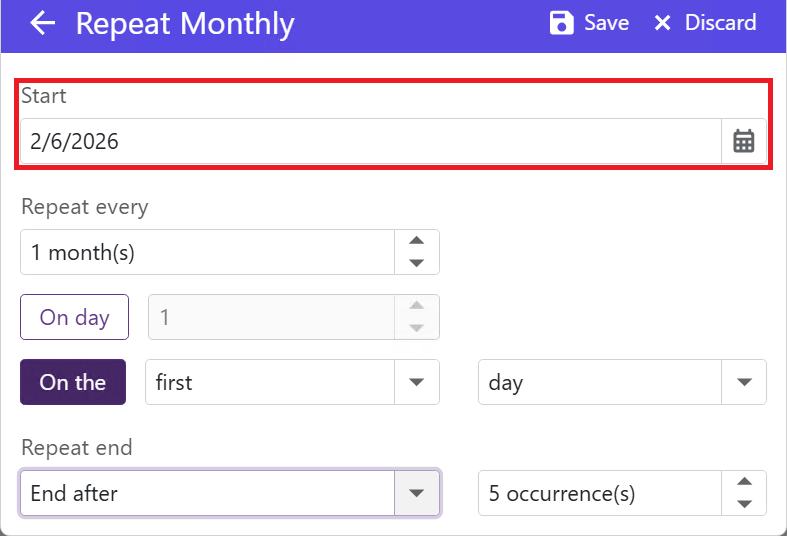Open the Start date calendar picker
Viewport: 787px width, 536px height.
(x=743, y=141)
